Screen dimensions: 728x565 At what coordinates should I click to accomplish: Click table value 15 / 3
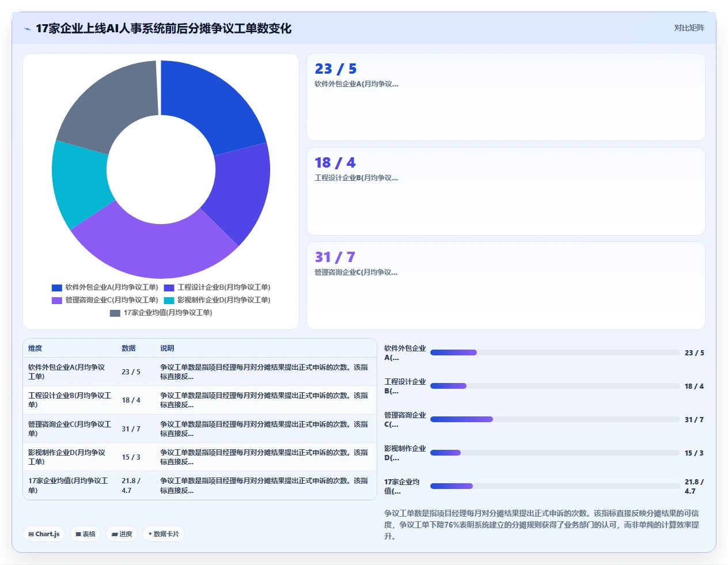131,457
